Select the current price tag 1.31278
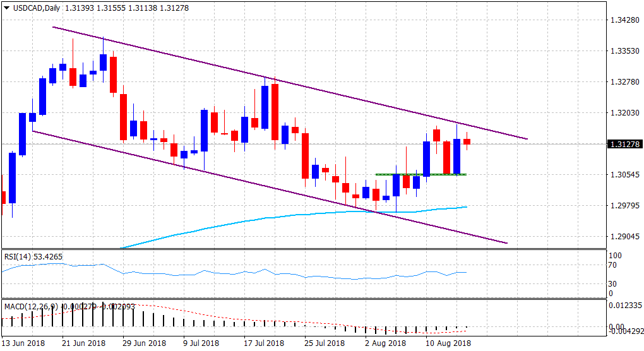Screen dimensions: 644x351 (624, 145)
